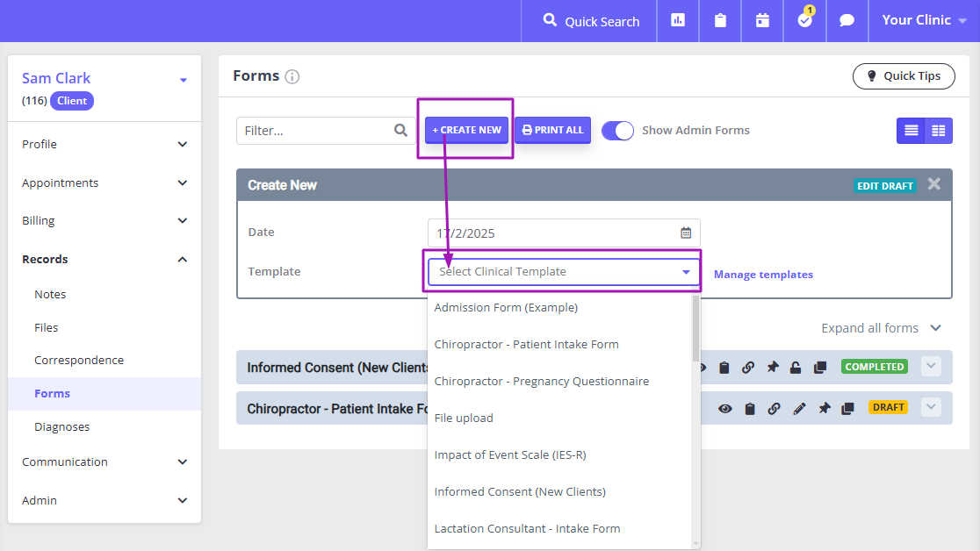Preview the draft form with the eye icon
Viewport: 980px width, 551px height.
(724, 407)
